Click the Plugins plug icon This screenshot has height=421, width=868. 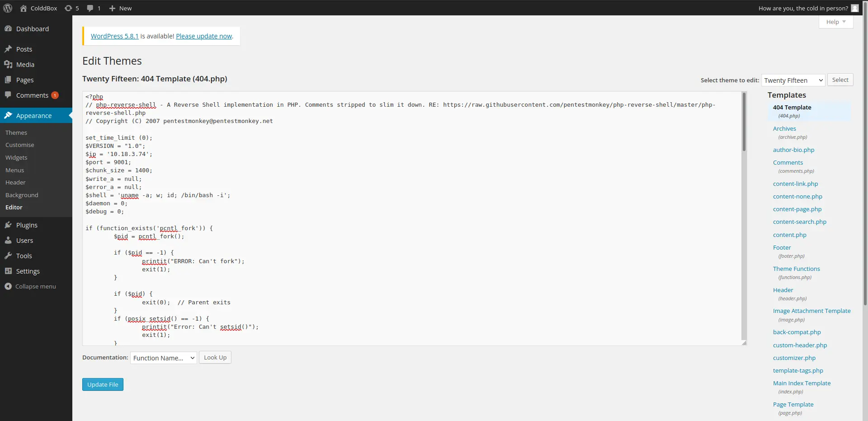[8, 225]
